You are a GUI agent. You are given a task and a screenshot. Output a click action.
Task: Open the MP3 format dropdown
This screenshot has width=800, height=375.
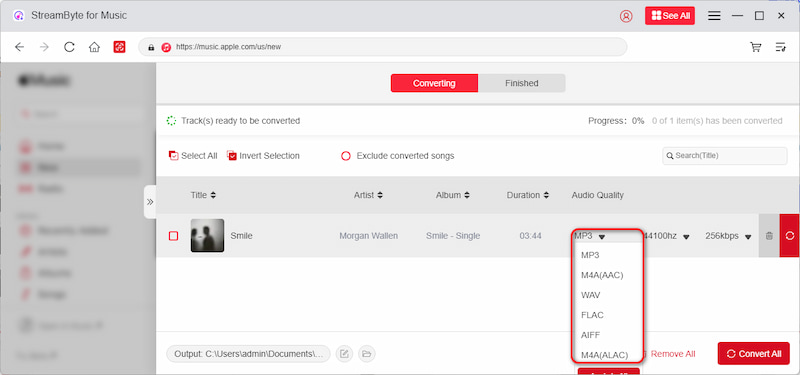(x=589, y=236)
